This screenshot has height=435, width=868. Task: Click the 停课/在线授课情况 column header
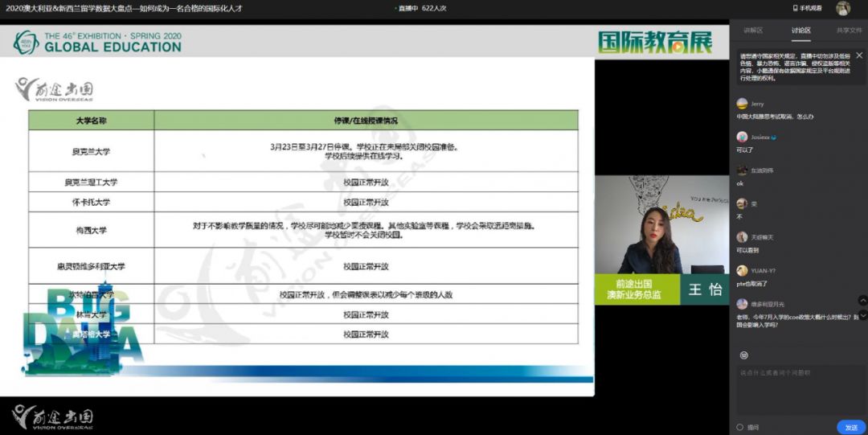[x=366, y=121]
